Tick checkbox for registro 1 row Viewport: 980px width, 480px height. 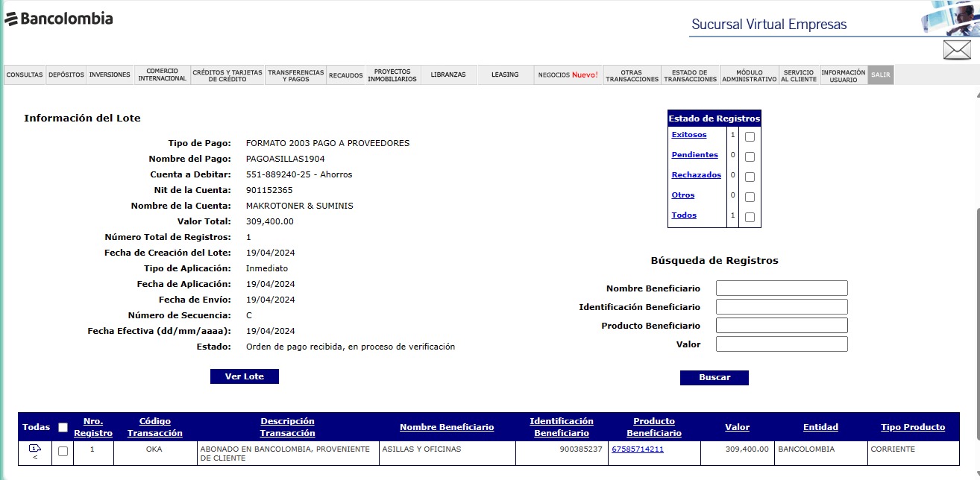[63, 451]
